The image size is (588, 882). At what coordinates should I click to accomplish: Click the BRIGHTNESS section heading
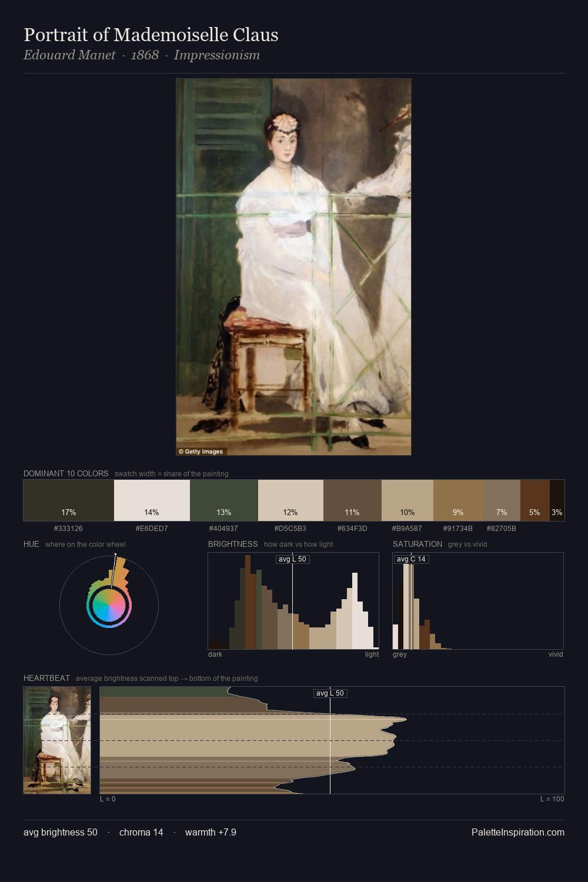pos(233,544)
